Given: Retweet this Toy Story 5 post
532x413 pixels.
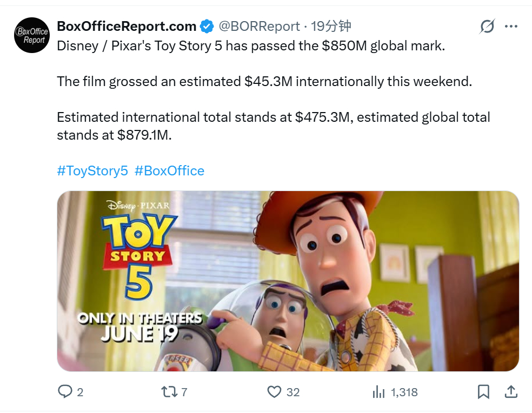Looking at the screenshot, I should [169, 391].
